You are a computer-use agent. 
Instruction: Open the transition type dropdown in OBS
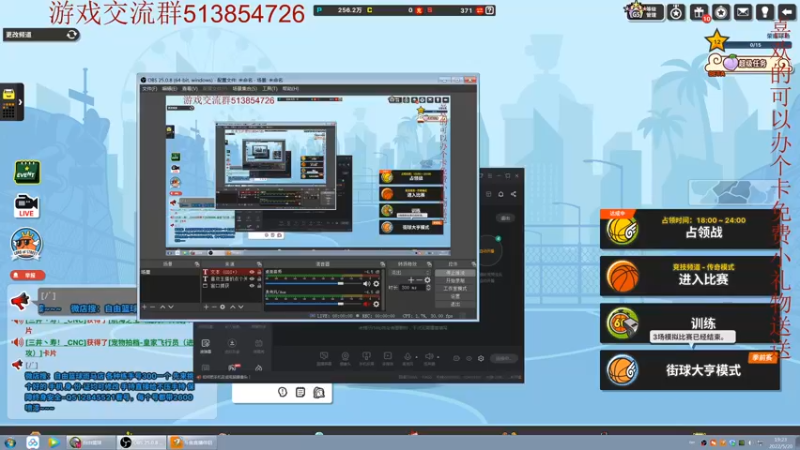pyautogui.click(x=410, y=272)
